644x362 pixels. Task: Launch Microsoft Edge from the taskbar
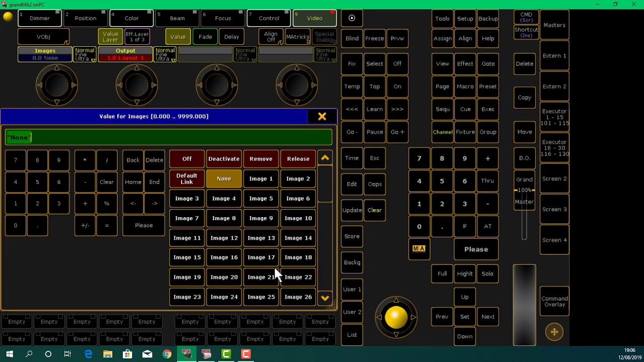tap(89, 354)
